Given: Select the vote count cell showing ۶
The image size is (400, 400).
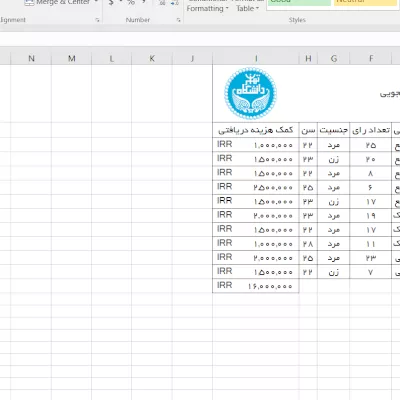Looking at the screenshot, I should click(x=371, y=187).
